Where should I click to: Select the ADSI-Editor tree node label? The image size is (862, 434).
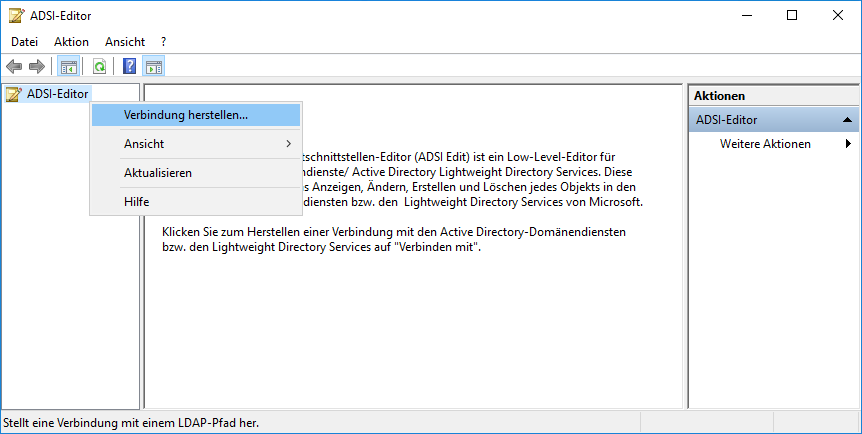click(x=57, y=94)
